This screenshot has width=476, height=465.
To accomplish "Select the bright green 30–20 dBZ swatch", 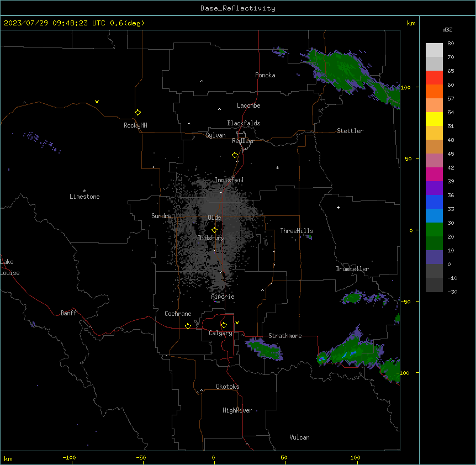I will click(x=434, y=230).
